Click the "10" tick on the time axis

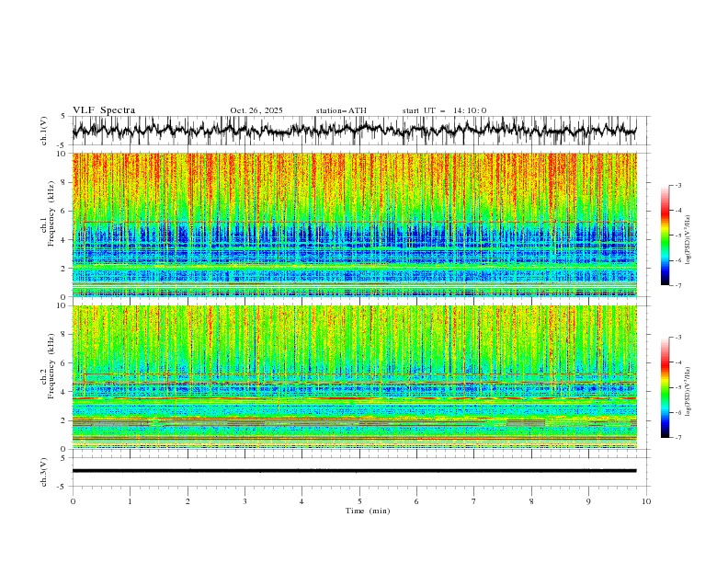646,501
